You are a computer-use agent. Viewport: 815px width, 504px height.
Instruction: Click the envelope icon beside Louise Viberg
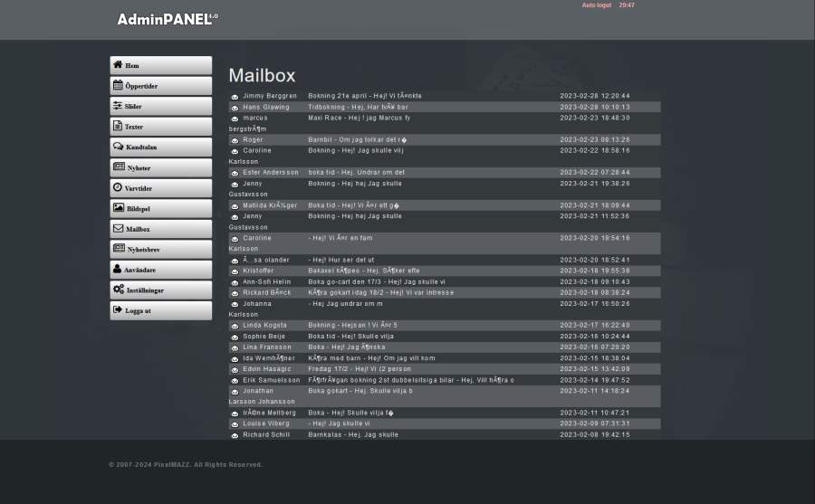(235, 424)
